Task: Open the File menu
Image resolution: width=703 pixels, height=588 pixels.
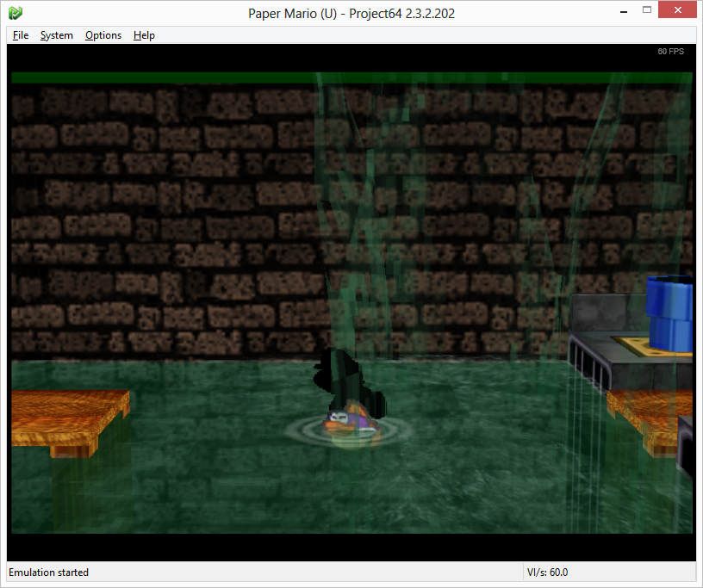Action: [x=20, y=35]
